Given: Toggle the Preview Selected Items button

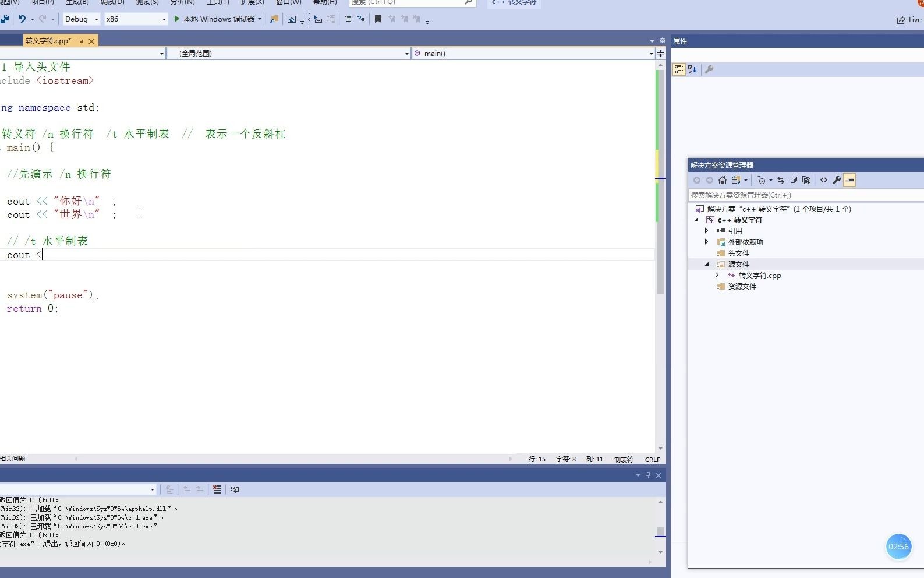Looking at the screenshot, I should [849, 180].
